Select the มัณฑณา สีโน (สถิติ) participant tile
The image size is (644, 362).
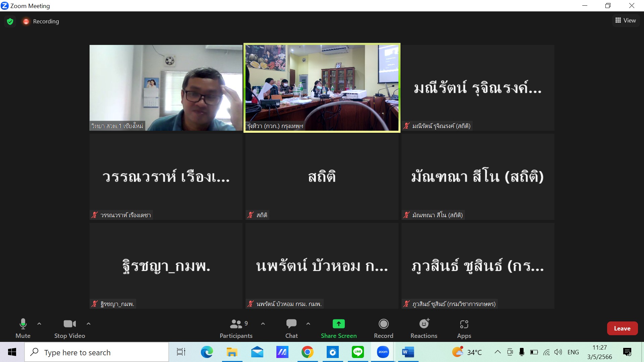[478, 177]
